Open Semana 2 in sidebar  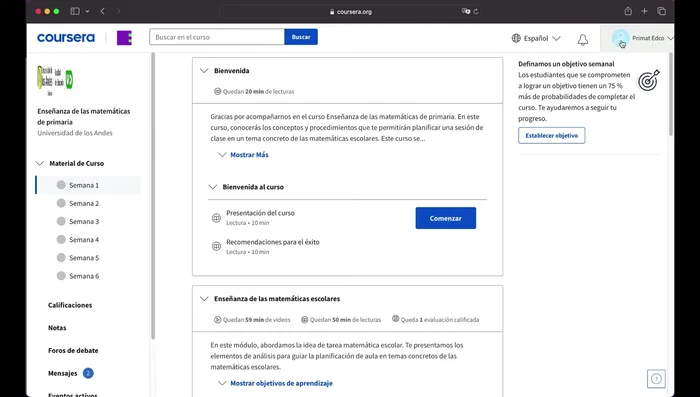(x=84, y=203)
